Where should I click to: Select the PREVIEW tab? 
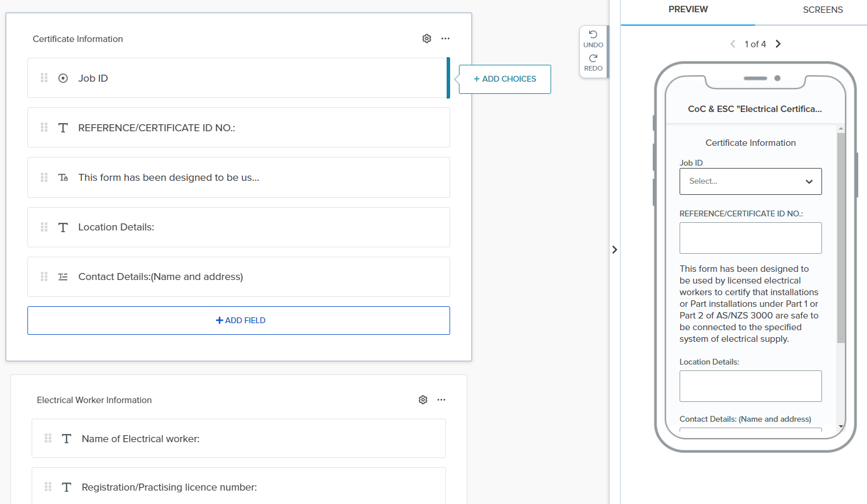(x=688, y=10)
